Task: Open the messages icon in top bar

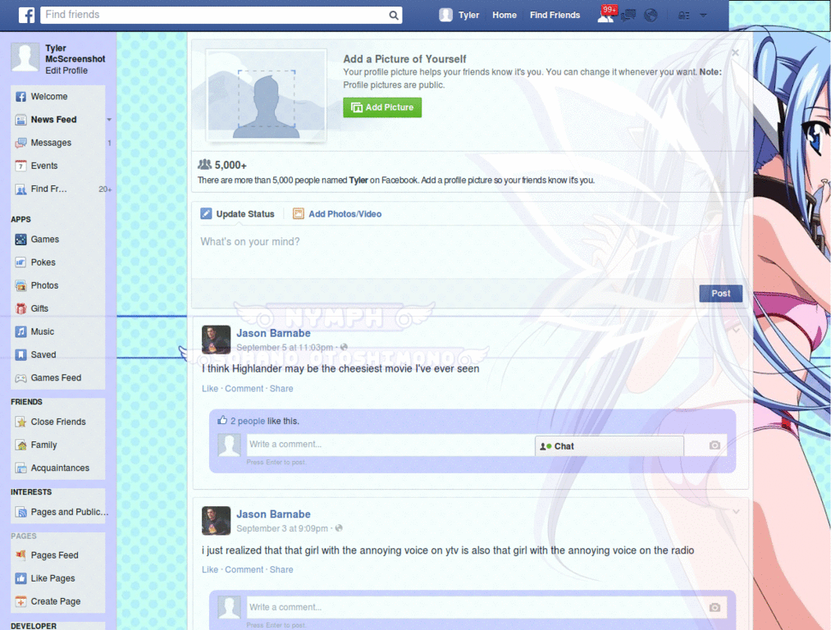Action: click(x=628, y=16)
